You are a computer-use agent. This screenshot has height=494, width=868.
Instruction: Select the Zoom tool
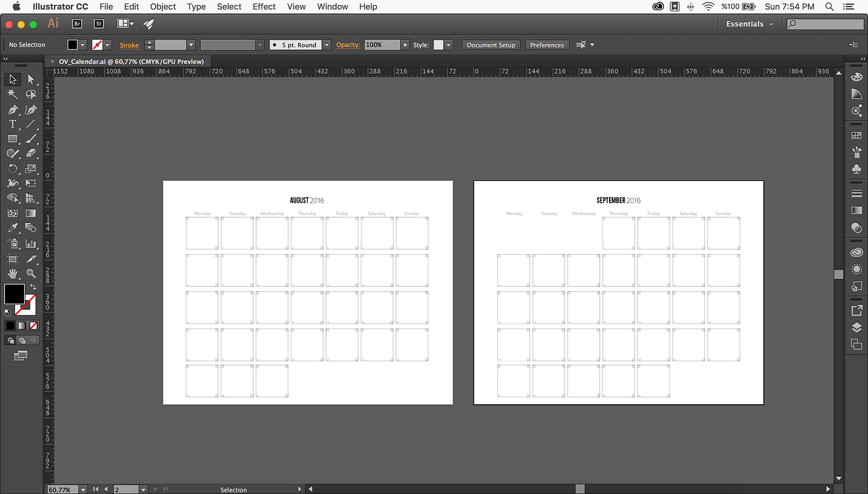(30, 273)
